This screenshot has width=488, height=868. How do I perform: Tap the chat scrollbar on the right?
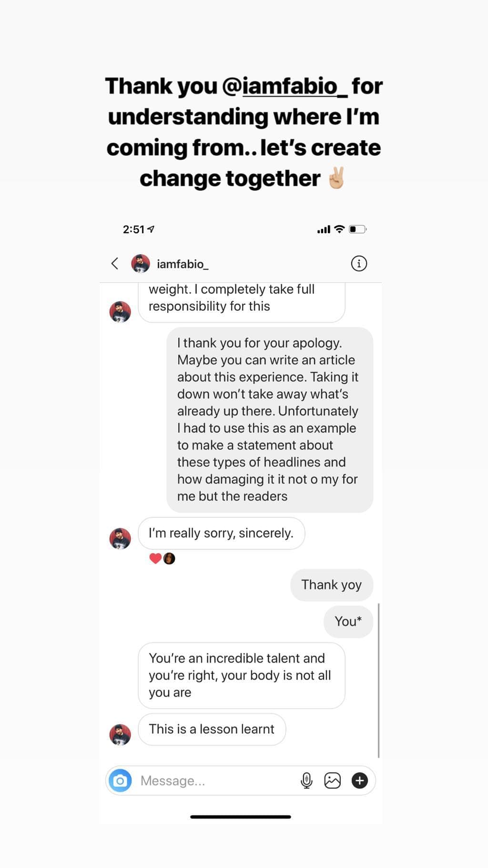pyautogui.click(x=378, y=680)
